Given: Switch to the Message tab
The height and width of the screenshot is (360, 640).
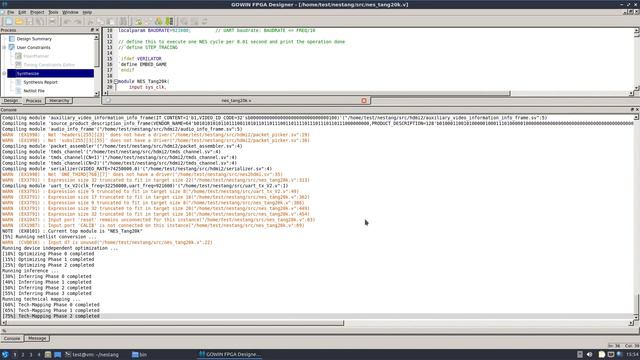Looking at the screenshot, I should (x=37, y=338).
